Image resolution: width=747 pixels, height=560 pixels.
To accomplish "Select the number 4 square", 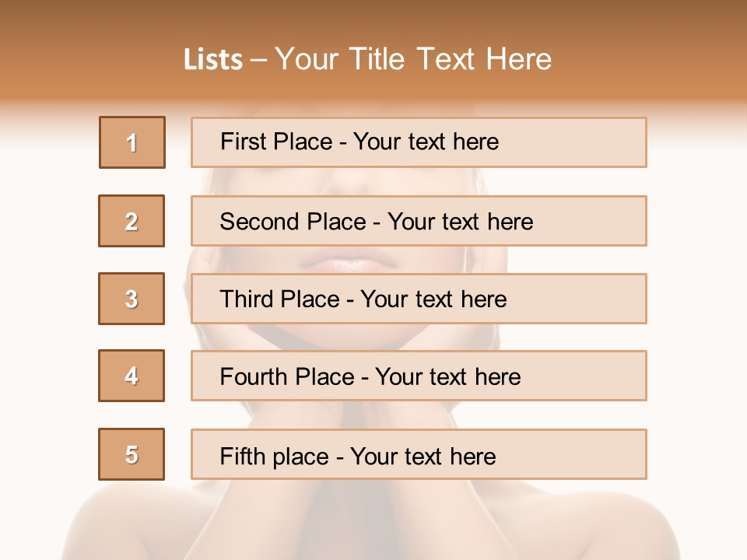I will (x=132, y=376).
